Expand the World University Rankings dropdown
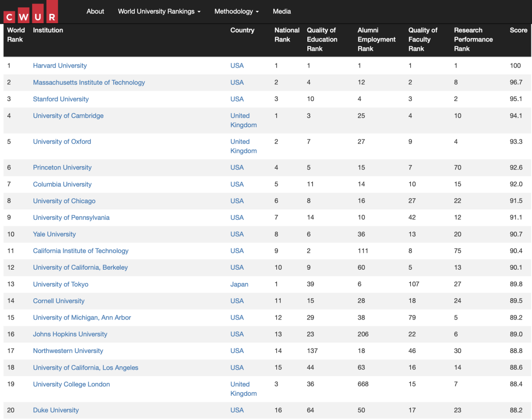 (x=159, y=11)
